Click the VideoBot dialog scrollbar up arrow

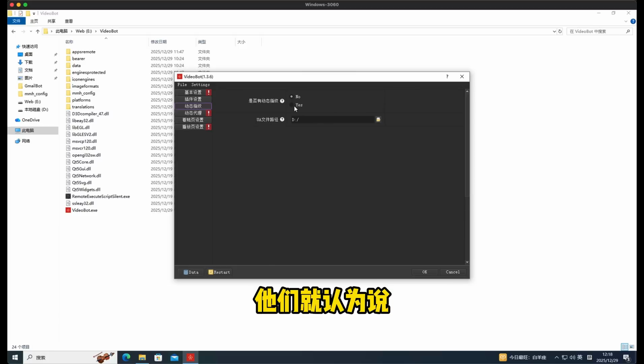tap(467, 91)
